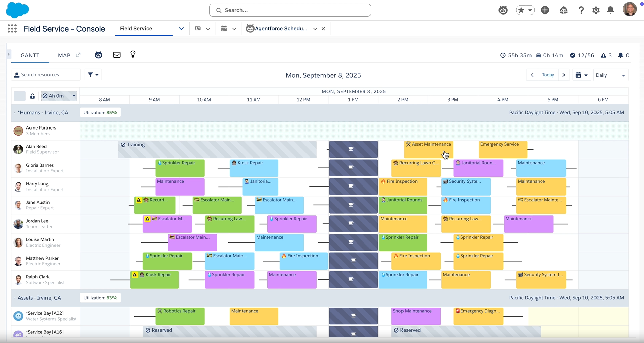Select Harry Long's Fire Inspection appointment
The height and width of the screenshot is (343, 644).
[x=403, y=187]
